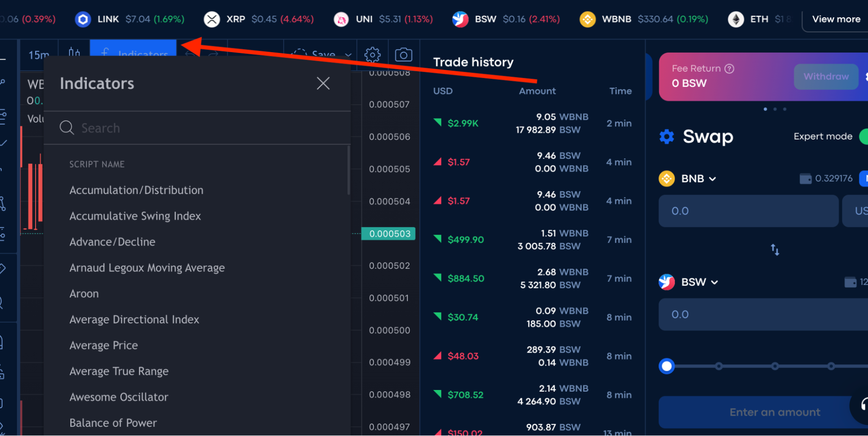Close the Indicators dialog
Screen dimensions: 868x436
tap(323, 83)
